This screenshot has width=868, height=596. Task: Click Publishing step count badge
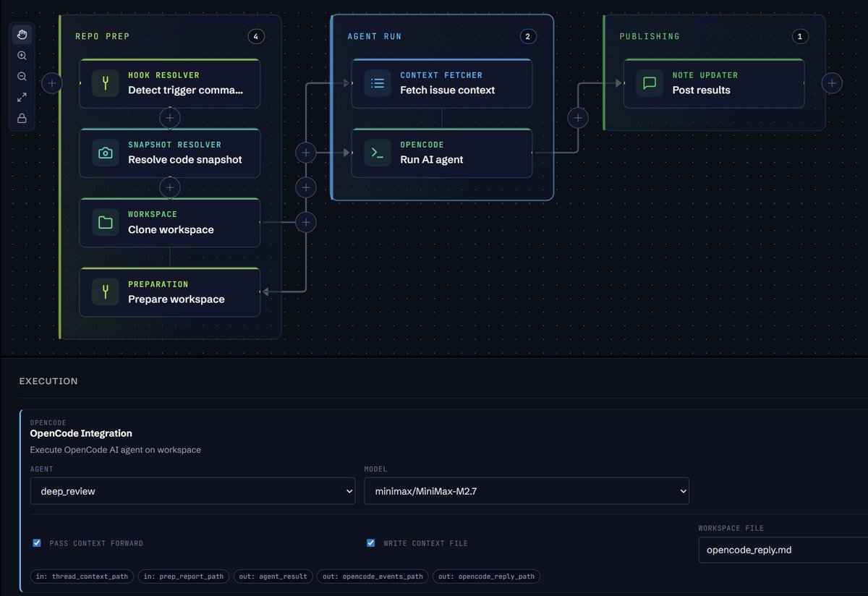(799, 36)
